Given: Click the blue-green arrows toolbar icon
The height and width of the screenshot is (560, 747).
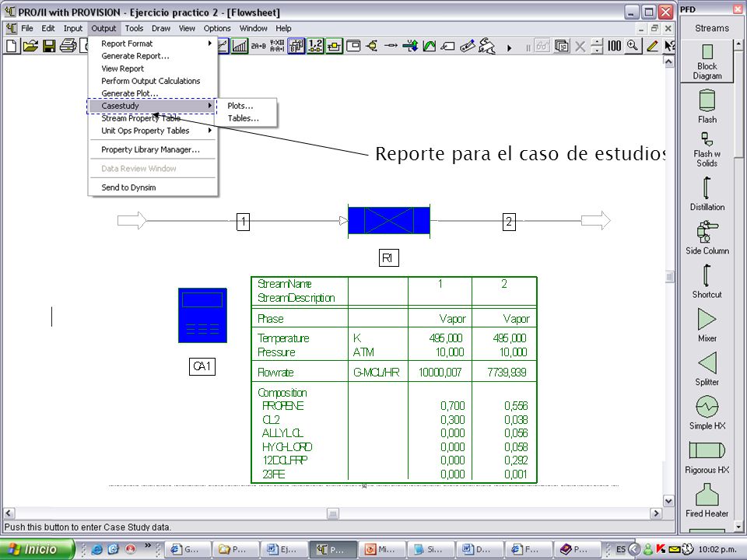Looking at the screenshot, I should tap(410, 46).
